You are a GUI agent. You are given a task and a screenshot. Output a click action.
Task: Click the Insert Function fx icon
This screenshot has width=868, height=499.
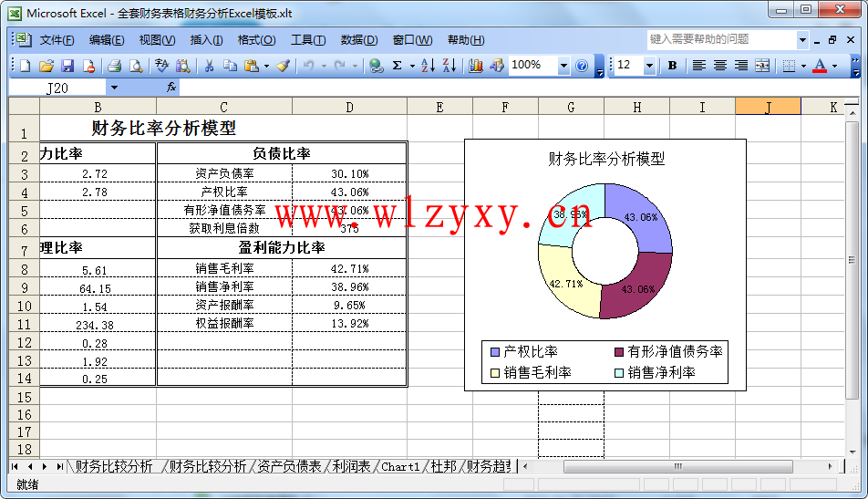[170, 88]
